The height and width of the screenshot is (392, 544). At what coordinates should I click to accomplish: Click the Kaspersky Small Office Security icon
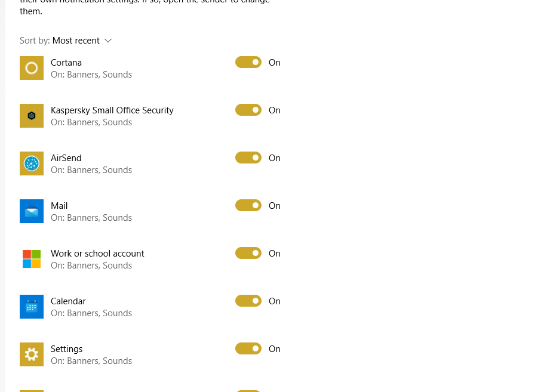32,115
